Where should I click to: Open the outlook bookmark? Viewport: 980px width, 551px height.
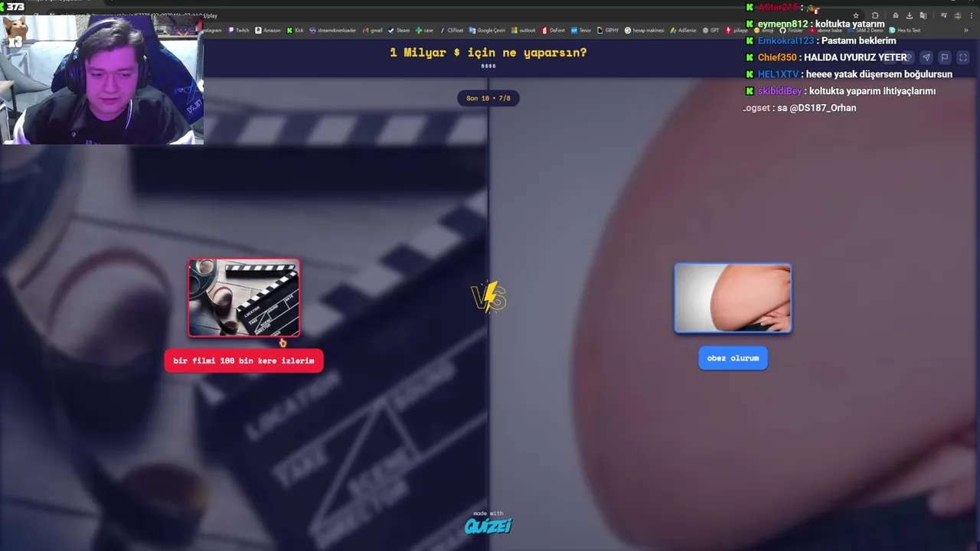click(x=523, y=31)
